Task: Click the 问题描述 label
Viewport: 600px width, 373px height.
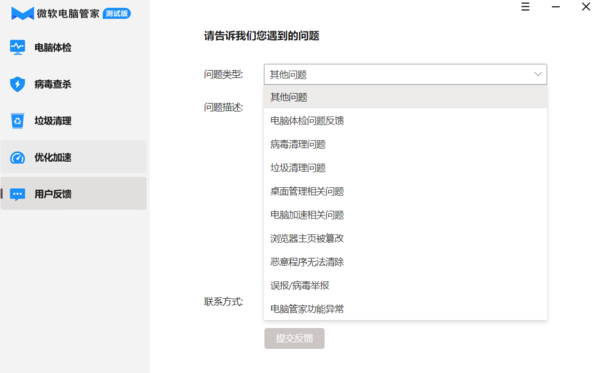Action: 223,107
